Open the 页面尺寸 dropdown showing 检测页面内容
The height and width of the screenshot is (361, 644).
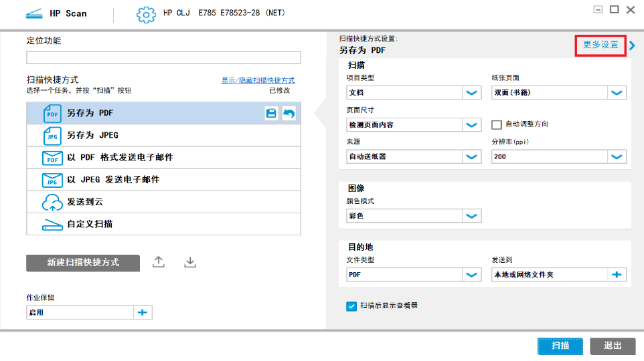[414, 125]
